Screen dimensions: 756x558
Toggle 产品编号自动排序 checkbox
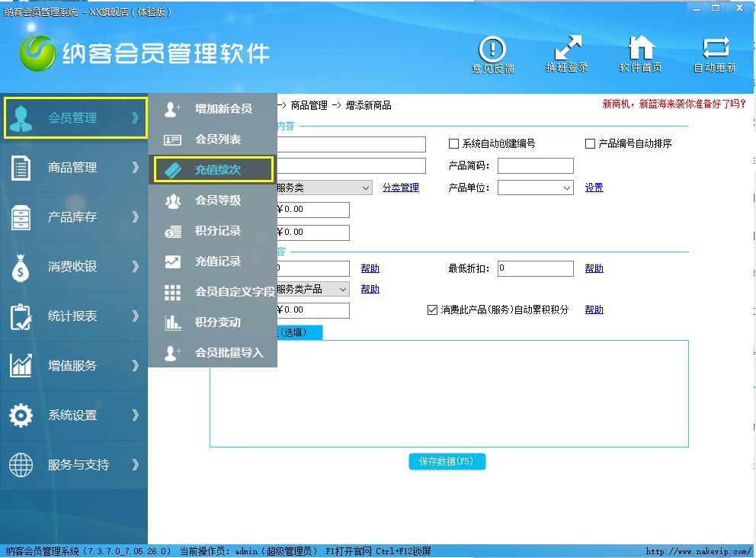[590, 144]
